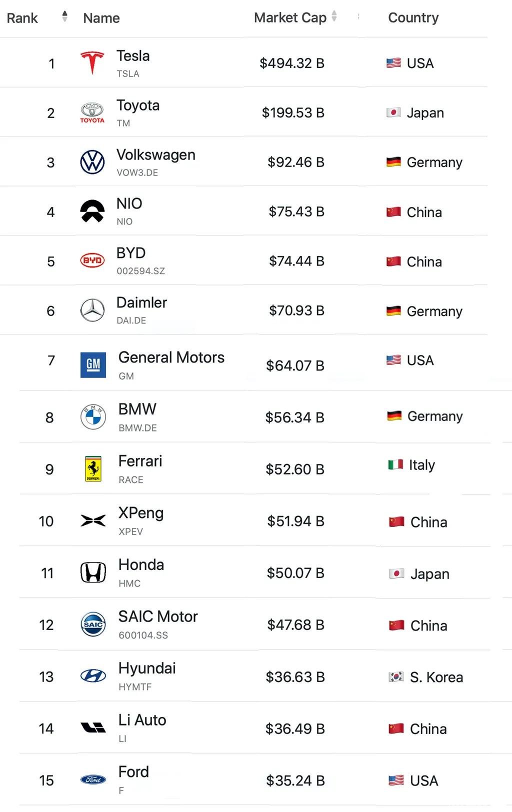Image resolution: width=512 pixels, height=812 pixels.
Task: Click the Tesla logo icon
Action: pyautogui.click(x=92, y=62)
